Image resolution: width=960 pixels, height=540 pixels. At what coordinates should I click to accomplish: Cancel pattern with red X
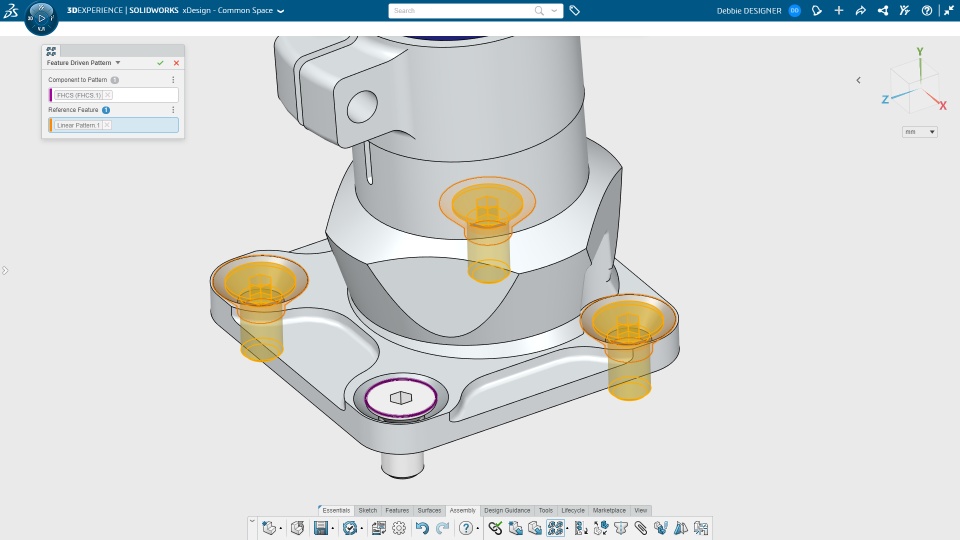click(176, 62)
